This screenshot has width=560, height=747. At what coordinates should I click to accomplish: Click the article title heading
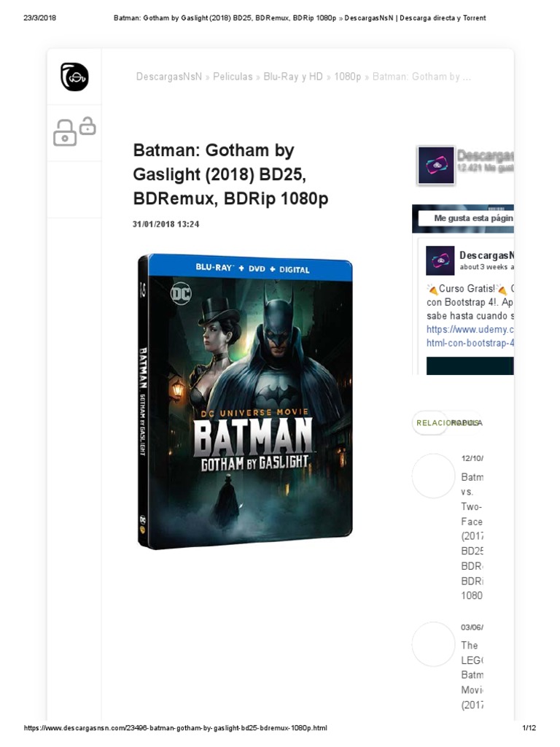230,174
